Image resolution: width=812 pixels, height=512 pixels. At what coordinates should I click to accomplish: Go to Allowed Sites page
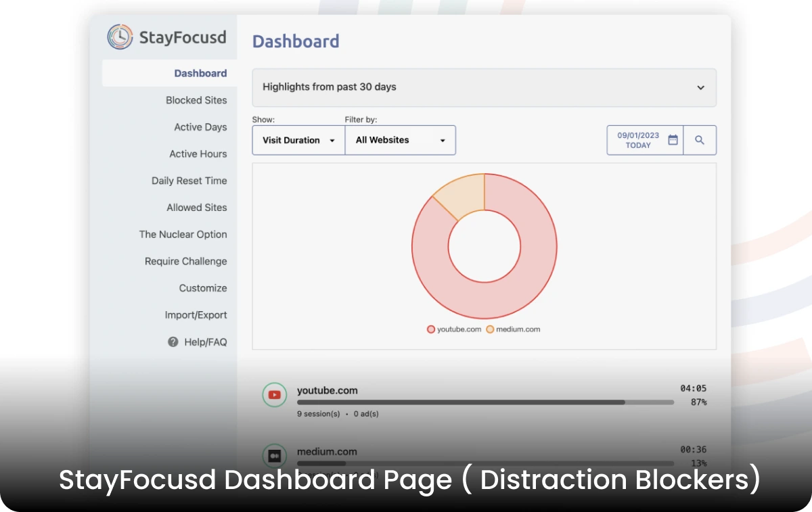[x=197, y=208]
